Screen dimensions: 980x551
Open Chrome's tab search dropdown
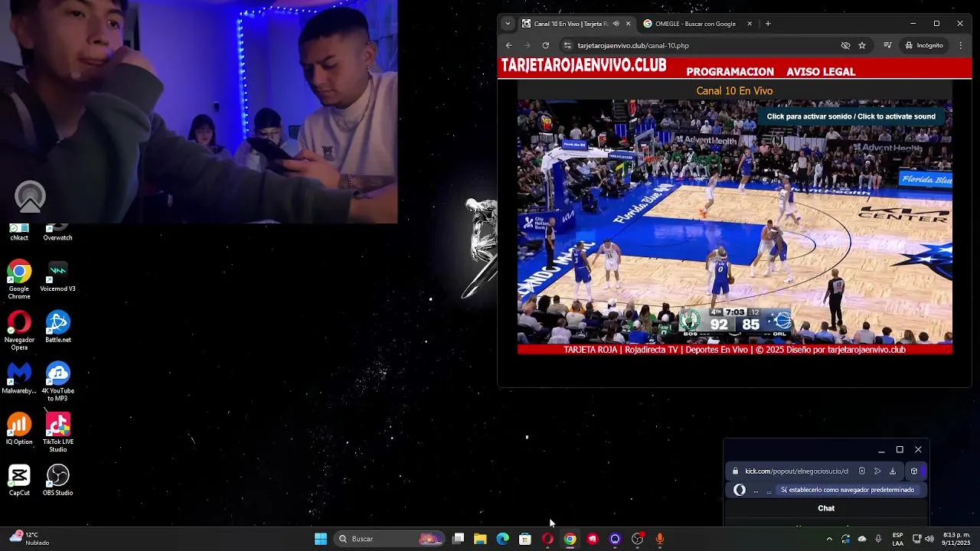coord(507,24)
